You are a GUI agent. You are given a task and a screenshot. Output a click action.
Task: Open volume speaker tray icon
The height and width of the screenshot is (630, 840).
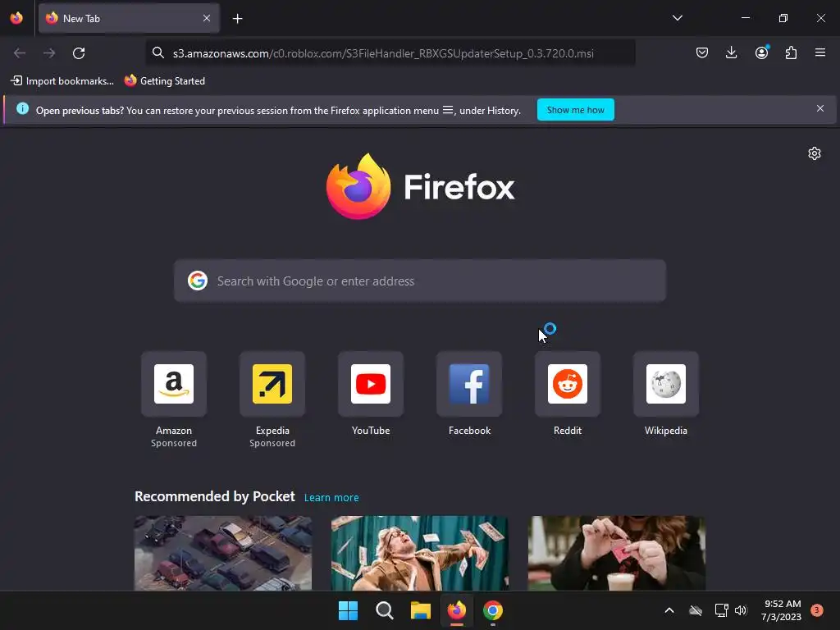[x=741, y=610]
